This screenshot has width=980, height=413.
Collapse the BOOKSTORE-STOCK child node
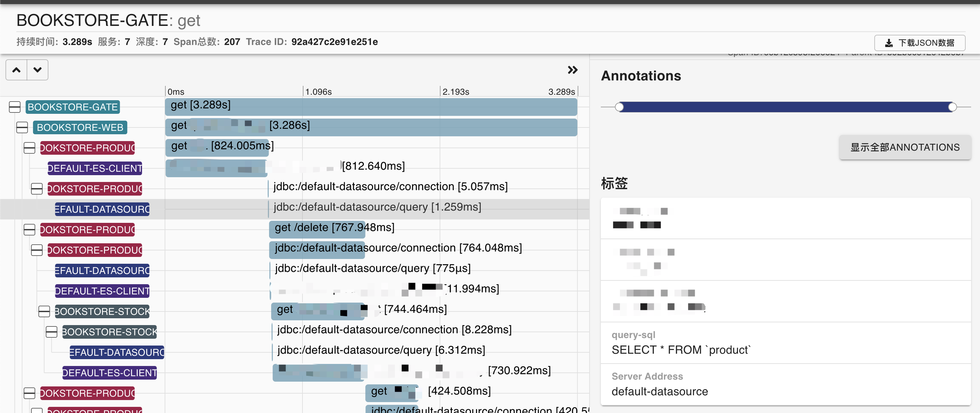pos(51,332)
